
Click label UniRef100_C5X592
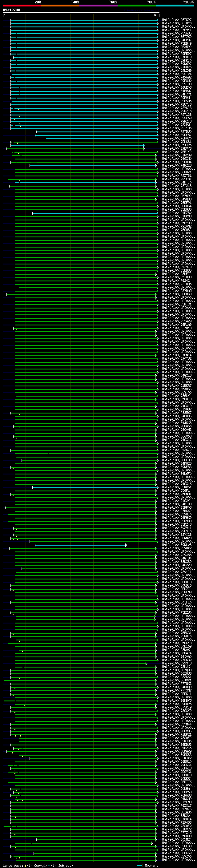(x=177, y=47)
